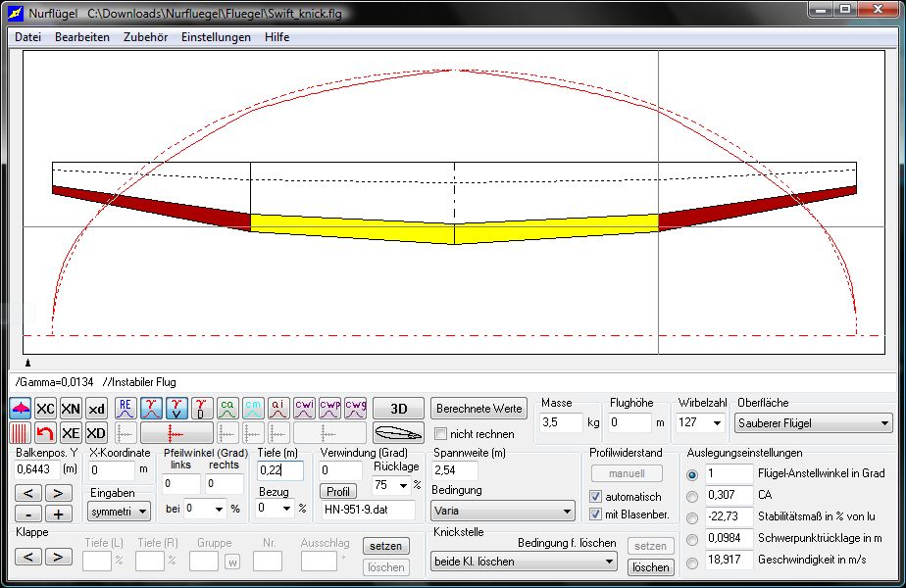The width and height of the screenshot is (906, 588).
Task: Select the RE distribution curve icon
Action: click(x=126, y=409)
